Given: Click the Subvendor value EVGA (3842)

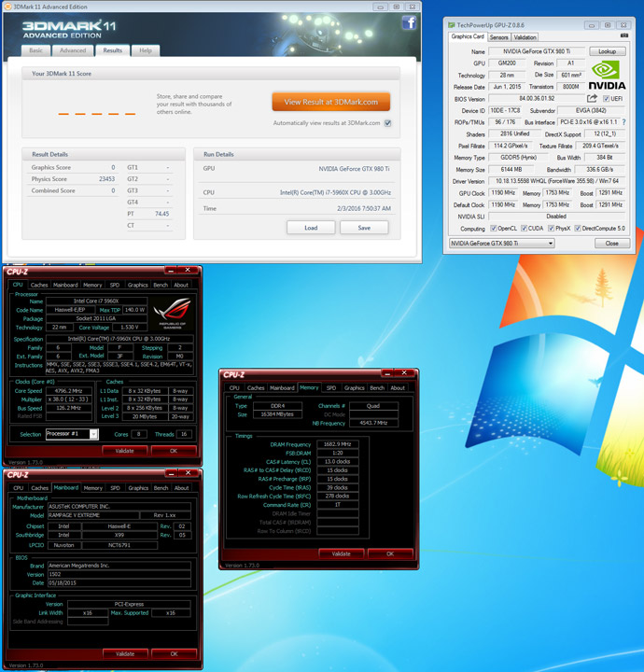Looking at the screenshot, I should point(591,110).
